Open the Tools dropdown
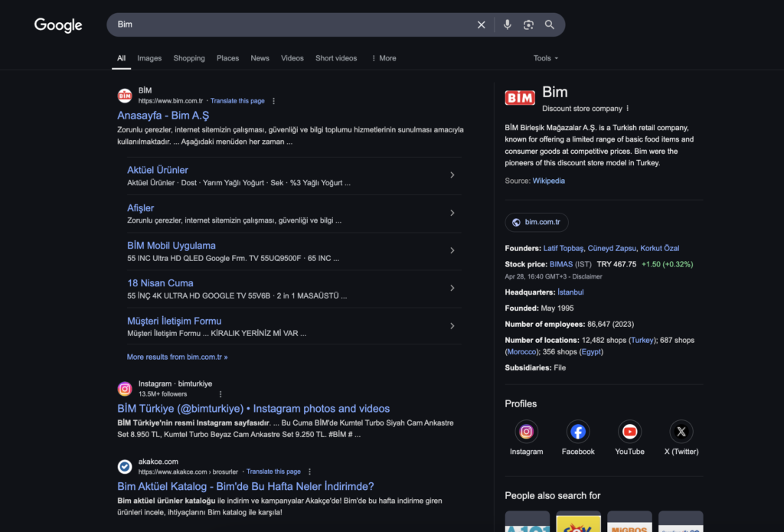The width and height of the screenshot is (784, 532). point(545,58)
